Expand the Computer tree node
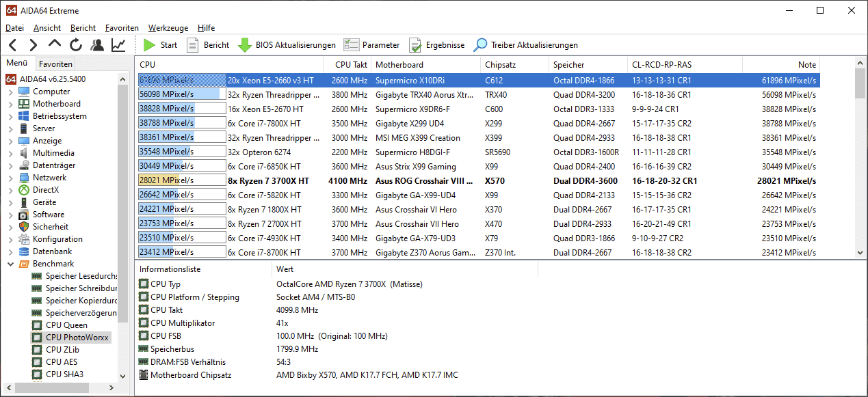The image size is (868, 397). (x=10, y=92)
